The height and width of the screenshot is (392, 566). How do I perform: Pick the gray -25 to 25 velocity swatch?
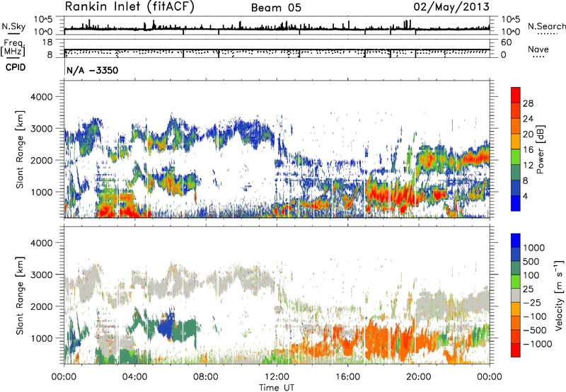point(516,295)
